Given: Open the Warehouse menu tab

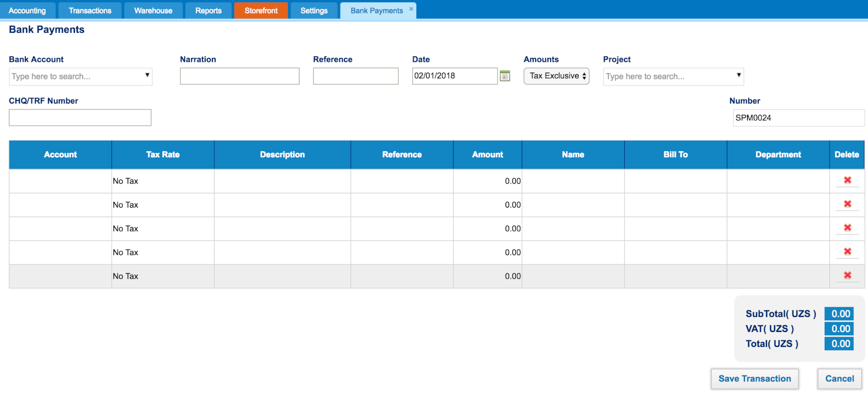Looking at the screenshot, I should (x=153, y=10).
